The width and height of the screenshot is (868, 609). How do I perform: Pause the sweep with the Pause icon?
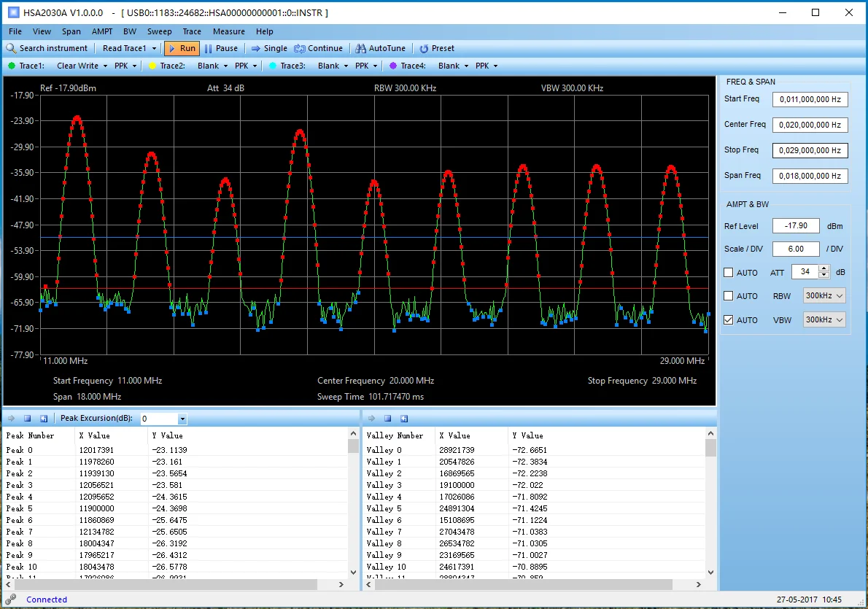(x=209, y=48)
